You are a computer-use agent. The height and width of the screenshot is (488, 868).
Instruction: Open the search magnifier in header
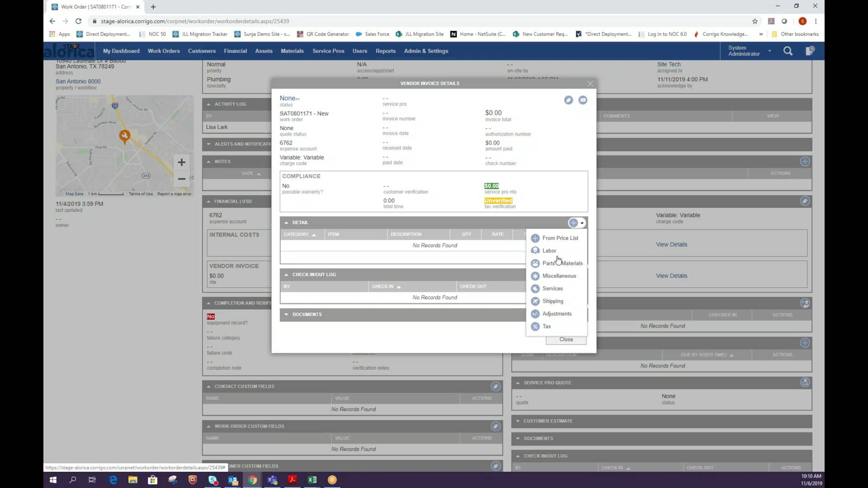(788, 51)
